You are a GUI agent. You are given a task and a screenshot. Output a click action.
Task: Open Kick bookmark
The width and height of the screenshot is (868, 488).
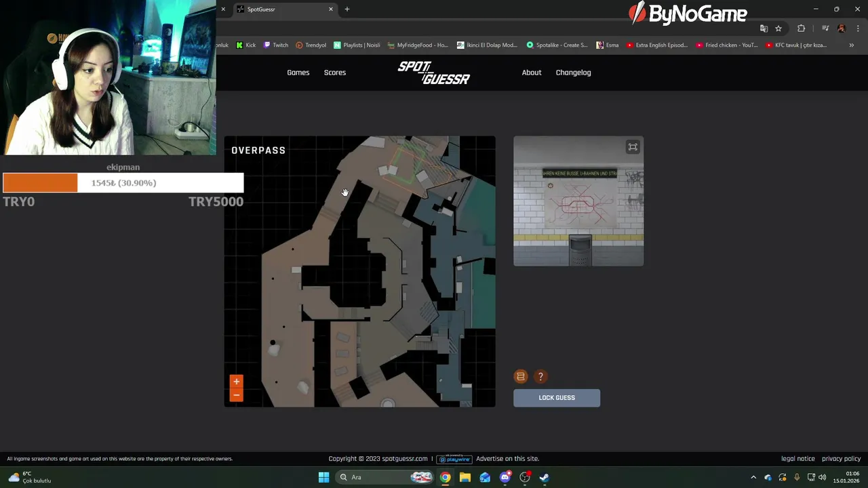246,45
